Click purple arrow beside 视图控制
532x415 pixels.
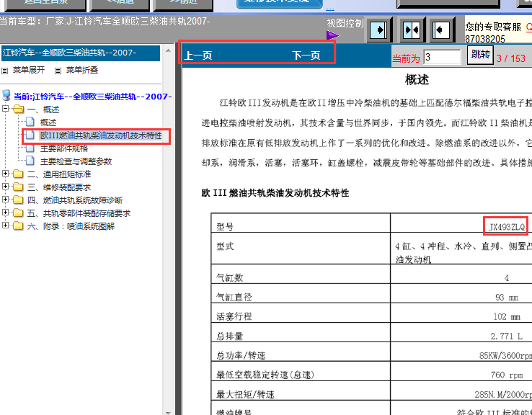tap(332, 35)
